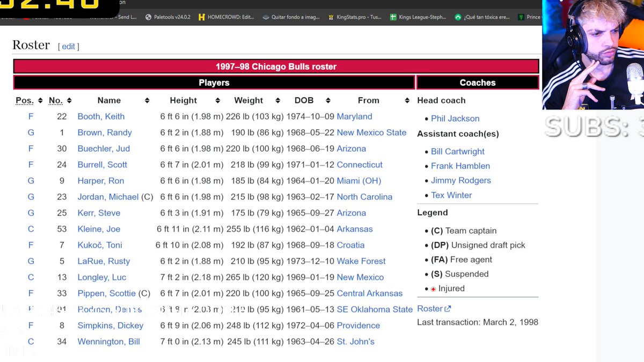
Task: Open assistant coach Tex Winter's page
Action: [x=451, y=195]
